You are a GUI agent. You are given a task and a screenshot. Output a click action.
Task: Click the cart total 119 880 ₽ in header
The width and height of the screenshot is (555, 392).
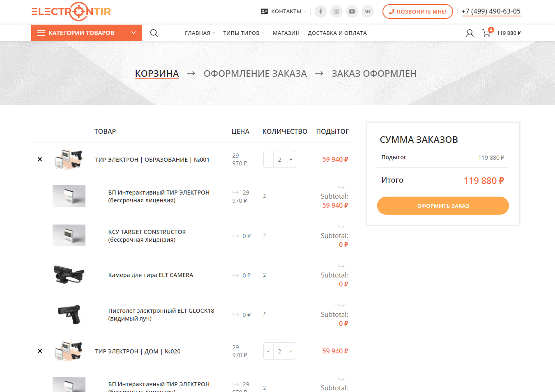pos(509,33)
